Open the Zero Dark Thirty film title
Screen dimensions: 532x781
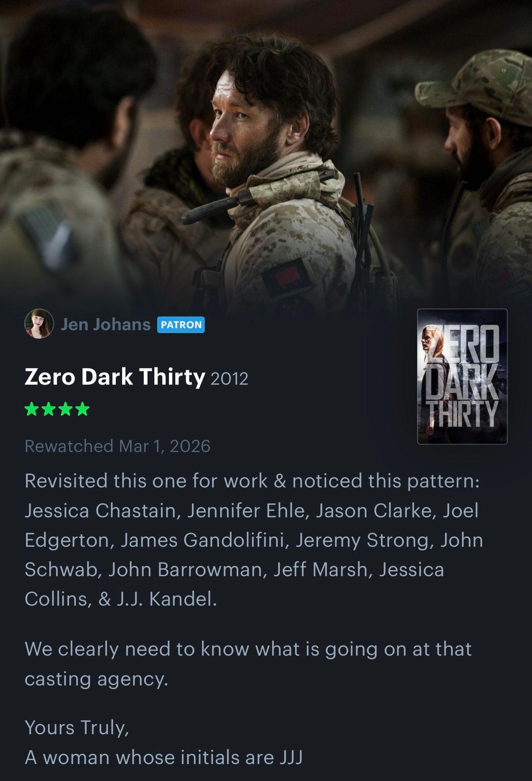point(115,377)
